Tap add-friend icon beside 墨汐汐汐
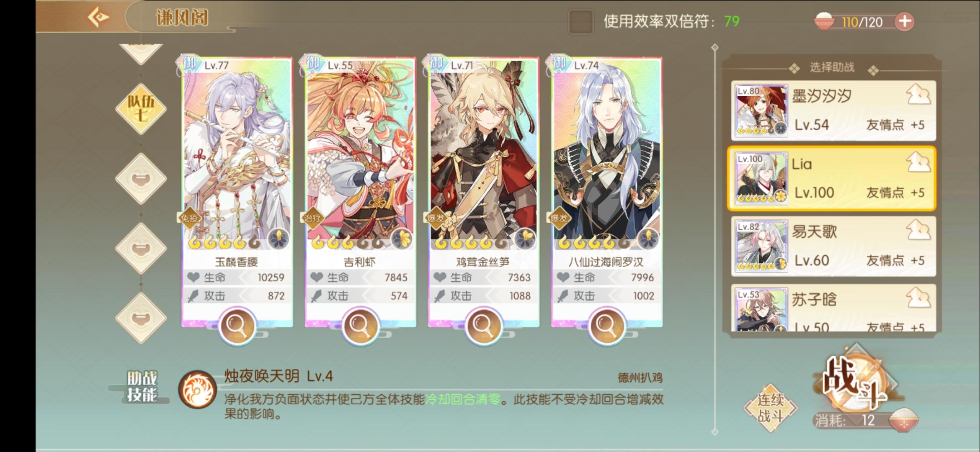 [x=918, y=95]
